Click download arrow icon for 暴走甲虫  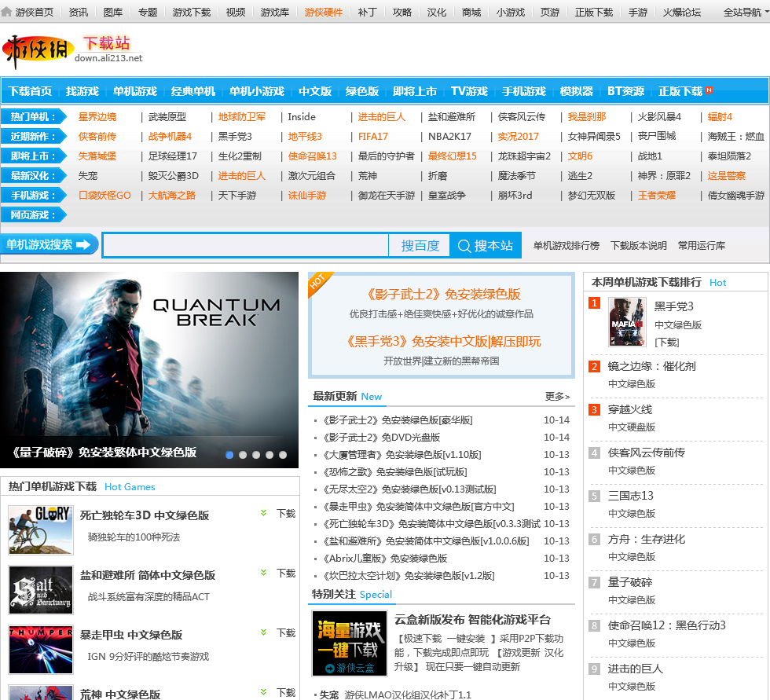264,632
